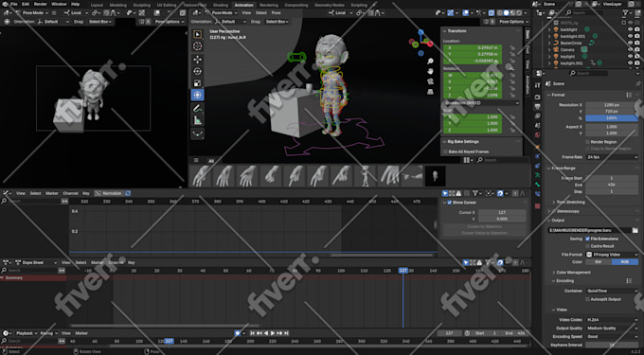Open the Output properties printer icon
The width and height of the screenshot is (644, 355).
coord(537,106)
